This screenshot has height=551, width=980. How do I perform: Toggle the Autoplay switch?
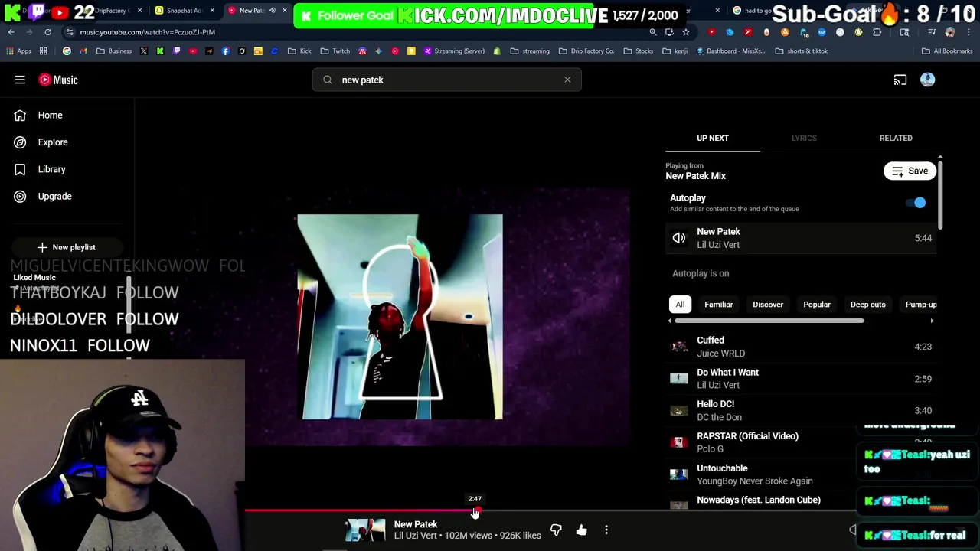[x=916, y=203]
